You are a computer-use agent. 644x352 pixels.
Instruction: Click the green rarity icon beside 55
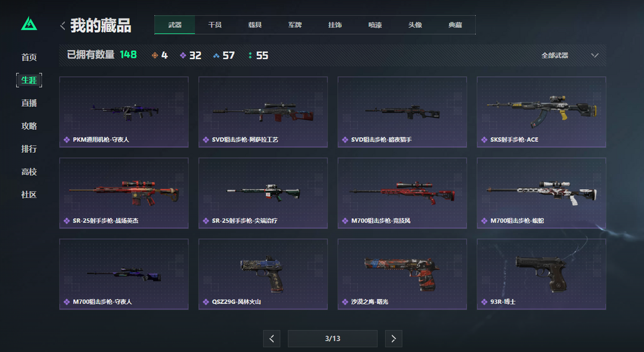tap(250, 55)
